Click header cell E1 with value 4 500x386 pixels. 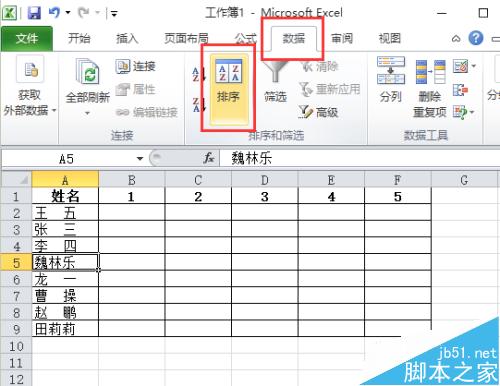[x=331, y=196]
